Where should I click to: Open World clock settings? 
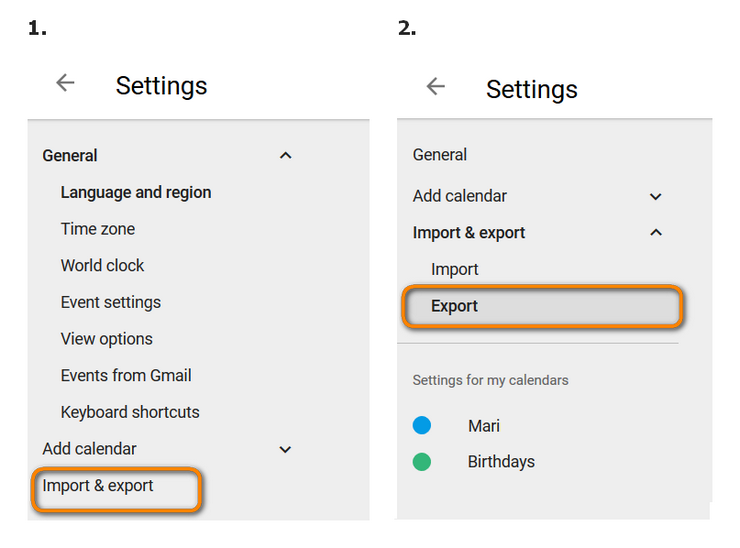pos(102,266)
